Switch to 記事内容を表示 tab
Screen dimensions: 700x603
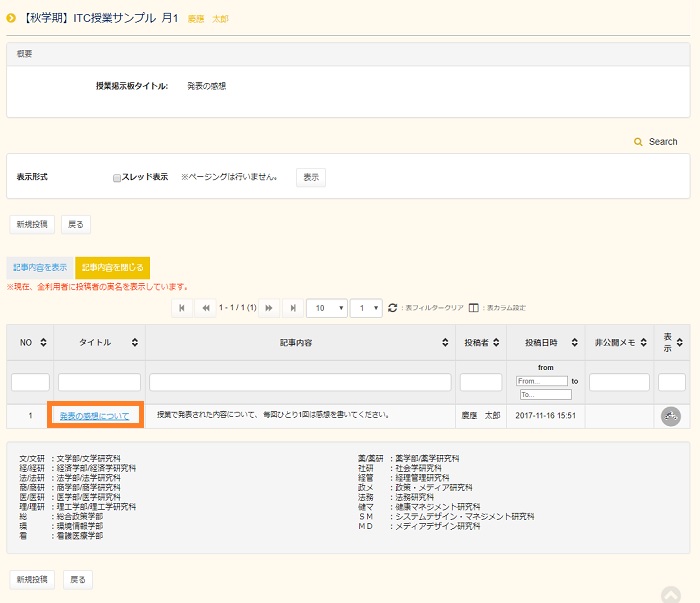[x=40, y=267]
